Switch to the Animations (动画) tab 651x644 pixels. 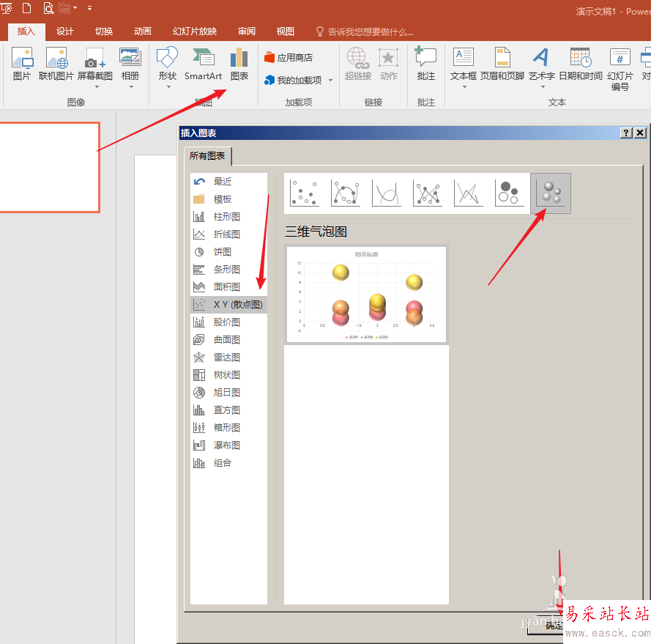(142, 32)
